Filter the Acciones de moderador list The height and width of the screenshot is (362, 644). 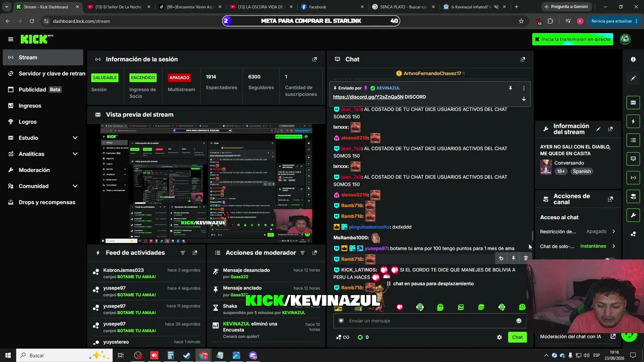(x=302, y=253)
